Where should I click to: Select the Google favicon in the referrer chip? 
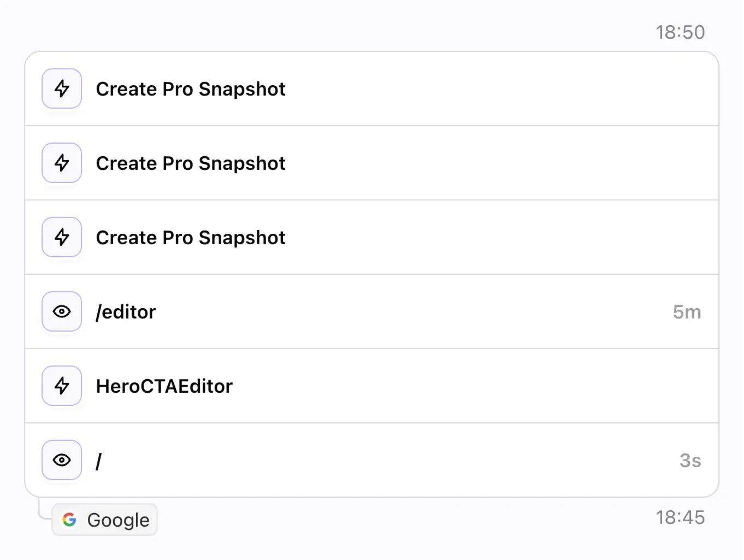(70, 519)
